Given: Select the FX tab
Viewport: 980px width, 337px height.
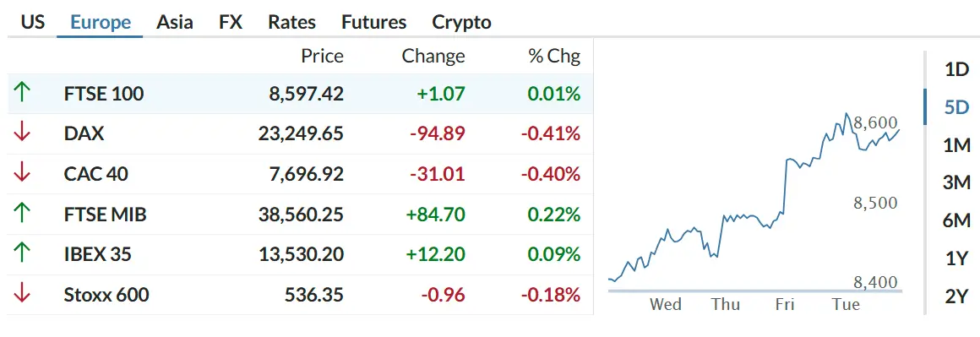Looking at the screenshot, I should pyautogui.click(x=231, y=23).
